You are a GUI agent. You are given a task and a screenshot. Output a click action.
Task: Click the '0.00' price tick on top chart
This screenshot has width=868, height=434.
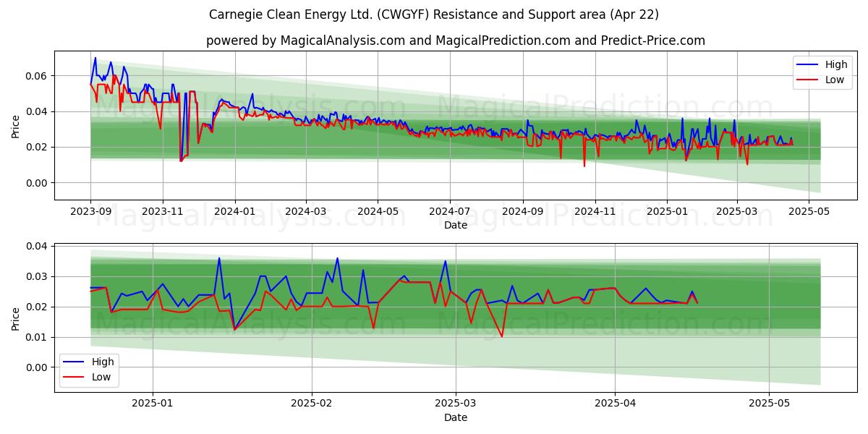[x=36, y=183]
